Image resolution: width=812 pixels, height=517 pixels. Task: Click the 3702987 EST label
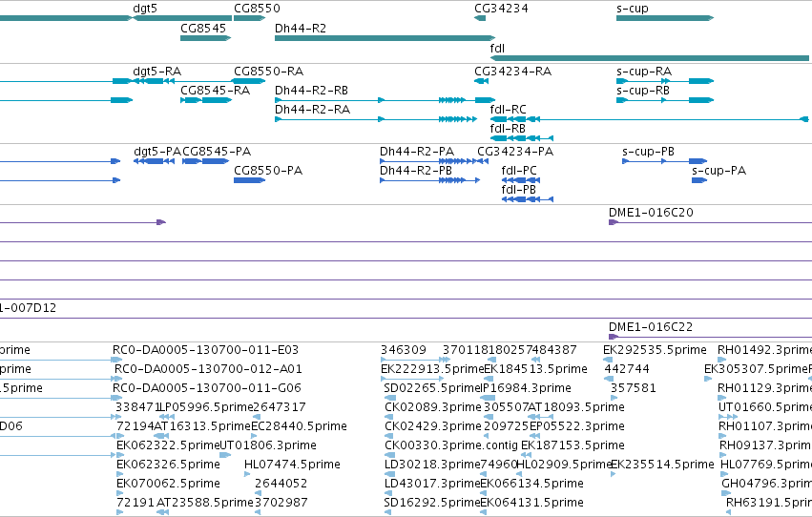(281, 503)
